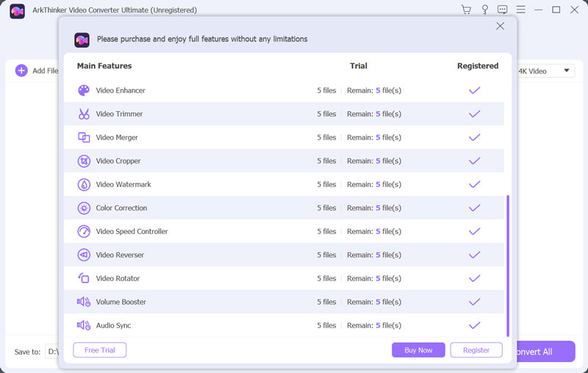
Task: Select the Video Reverser label
Action: 120,255
